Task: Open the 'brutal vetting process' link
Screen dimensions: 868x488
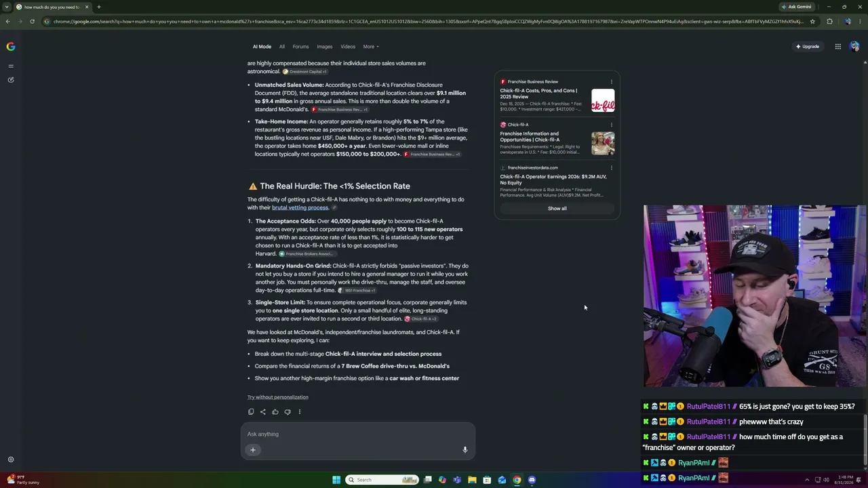Action: (x=300, y=207)
